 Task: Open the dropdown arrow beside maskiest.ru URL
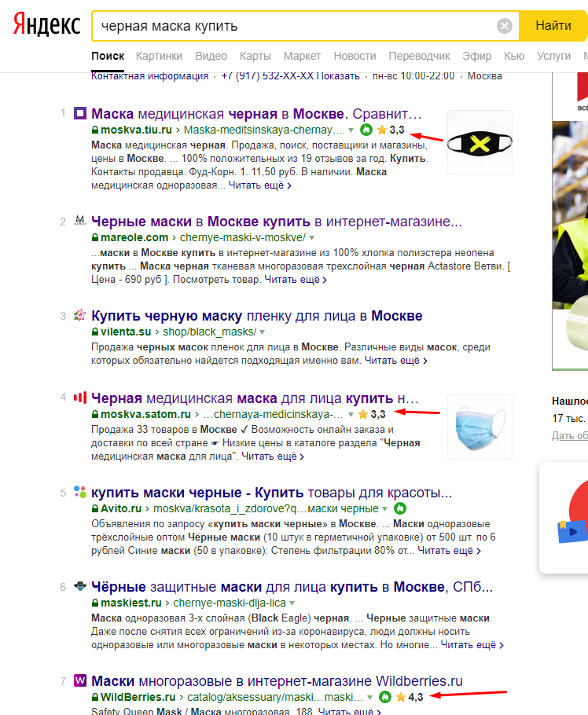click(x=292, y=603)
